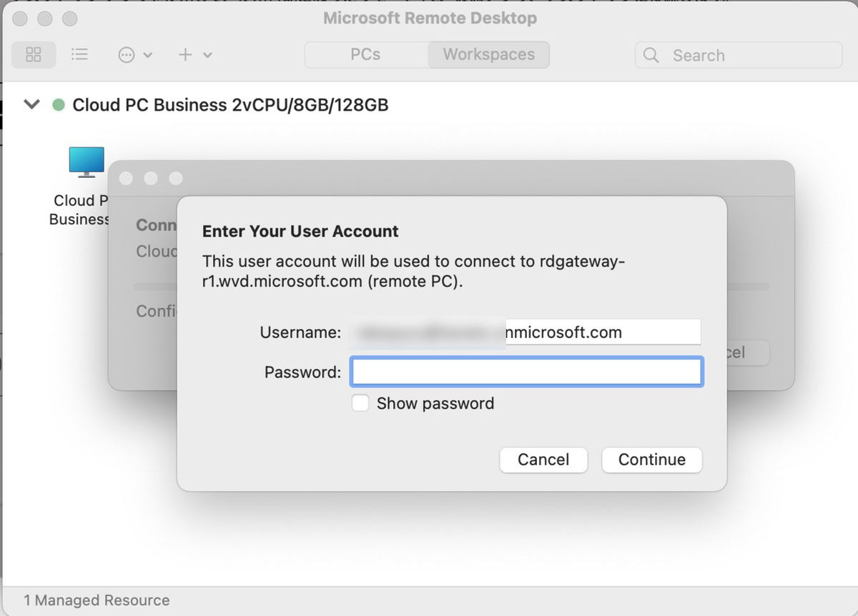
Task: Click the Microsoft Remote Desktop window title
Action: point(430,18)
